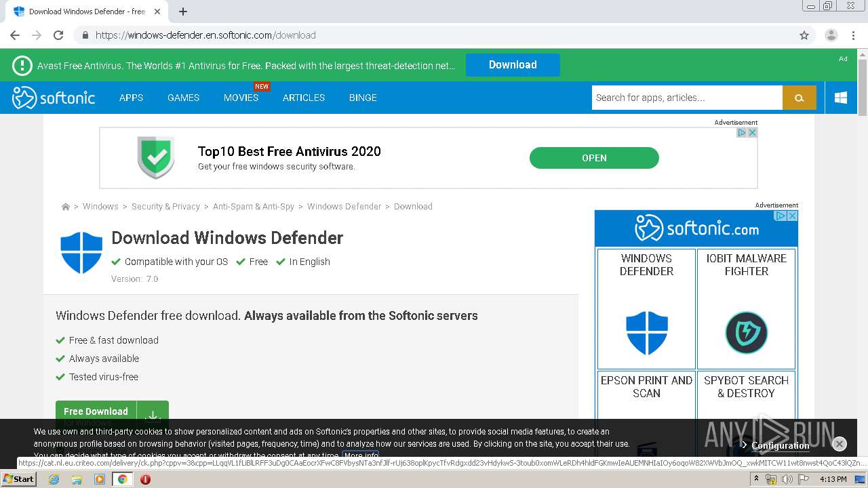Click the Top10 Best Free Antivirus headline

pos(290,151)
